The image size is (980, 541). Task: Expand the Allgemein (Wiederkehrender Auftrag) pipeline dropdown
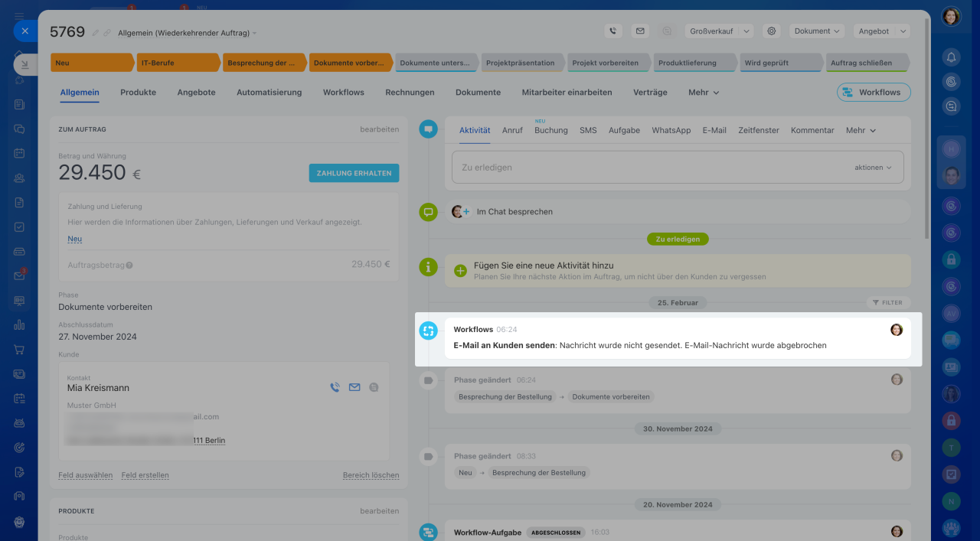[188, 33]
